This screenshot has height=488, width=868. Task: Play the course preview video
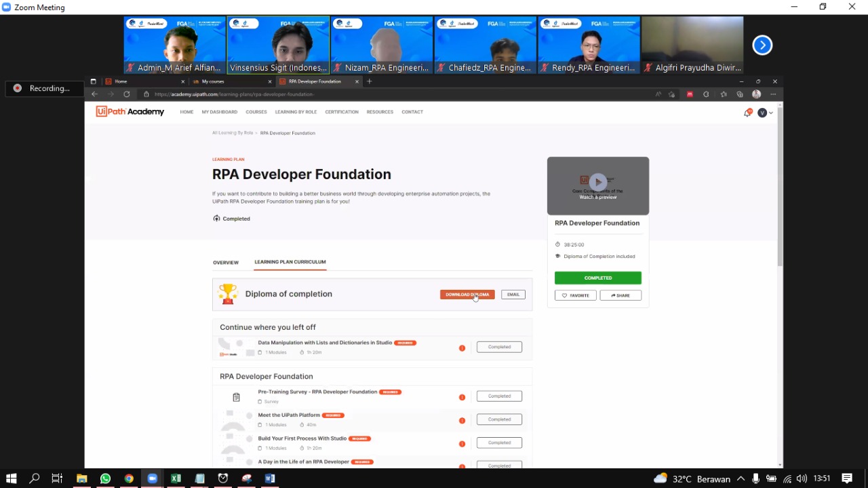click(x=597, y=182)
